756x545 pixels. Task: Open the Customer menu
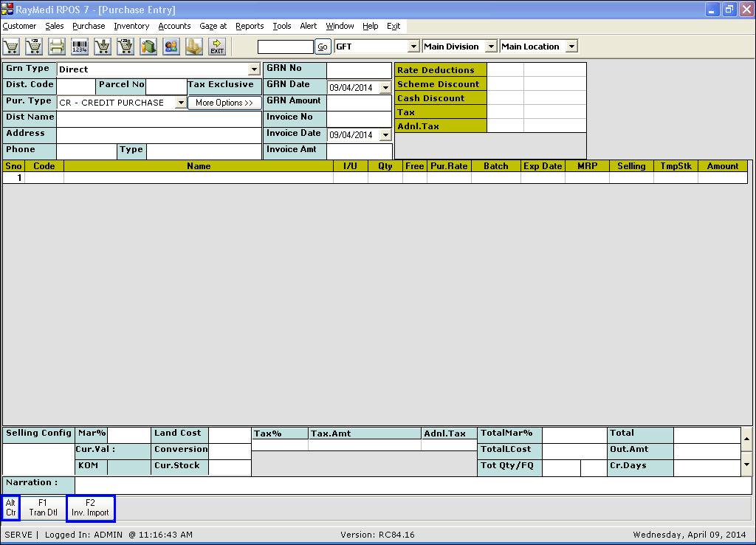[x=19, y=26]
